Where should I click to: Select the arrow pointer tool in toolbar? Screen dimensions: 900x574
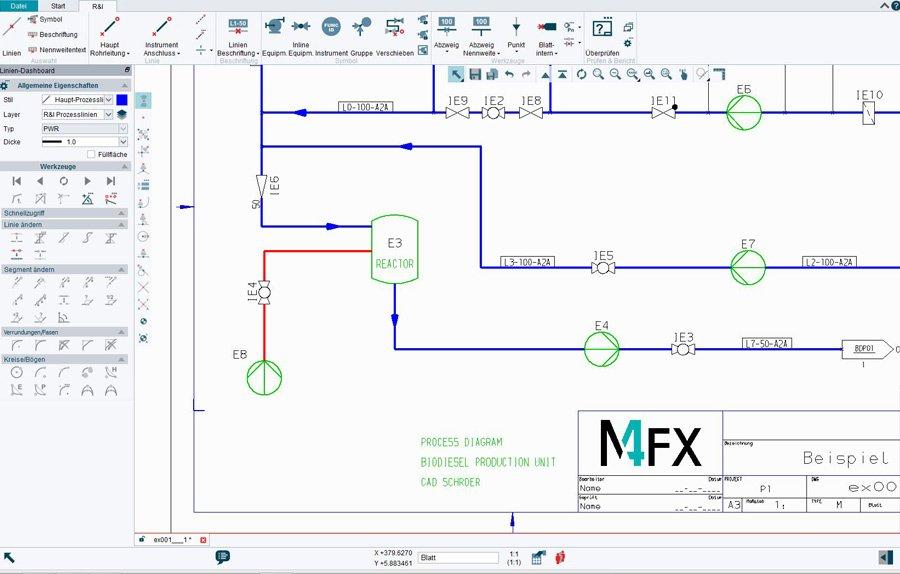click(x=456, y=74)
